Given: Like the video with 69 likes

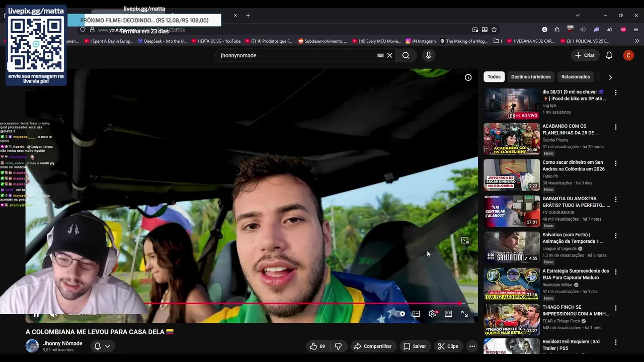Looking at the screenshot, I should tap(317, 346).
